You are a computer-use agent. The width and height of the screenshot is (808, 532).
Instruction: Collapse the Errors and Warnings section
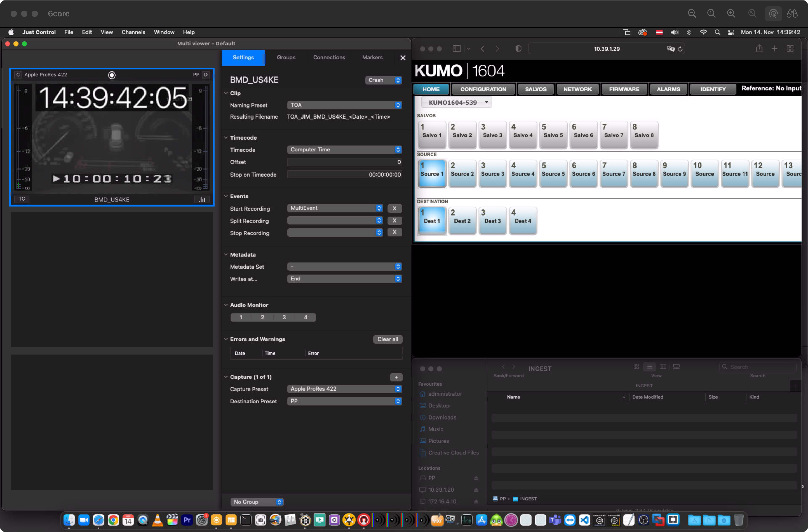226,339
